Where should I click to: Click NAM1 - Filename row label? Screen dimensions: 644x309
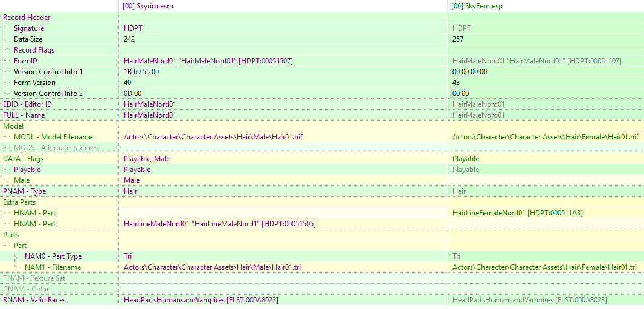coord(53,267)
